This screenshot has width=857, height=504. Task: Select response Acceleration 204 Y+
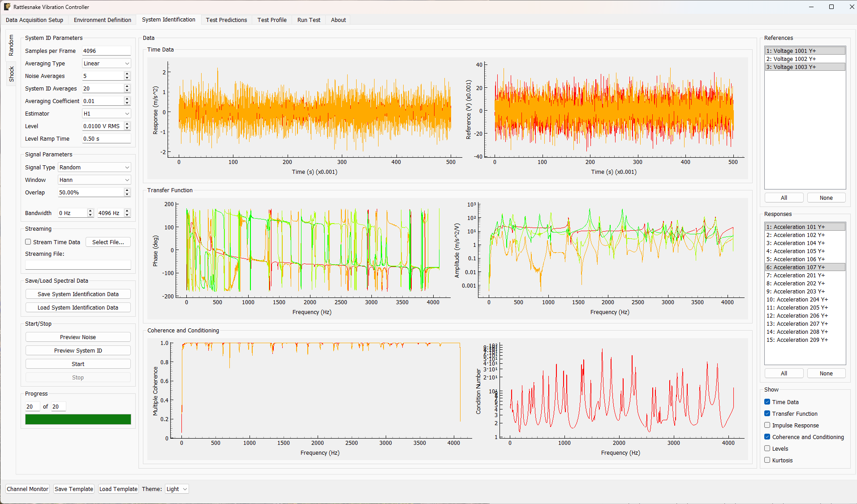(x=805, y=300)
